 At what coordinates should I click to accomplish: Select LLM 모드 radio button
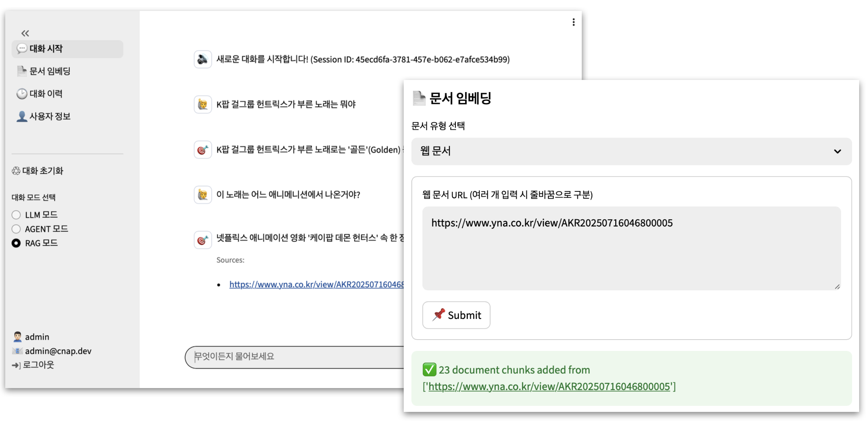pos(16,215)
